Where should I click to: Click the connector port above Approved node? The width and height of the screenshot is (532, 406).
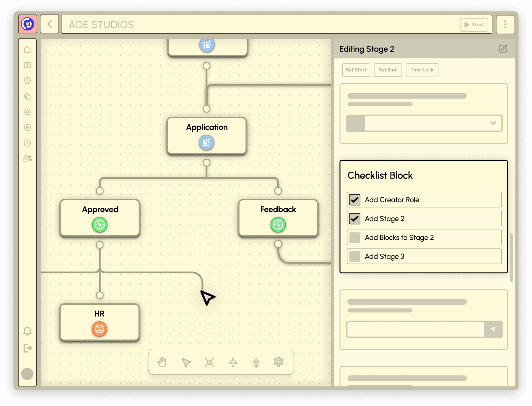100,191
